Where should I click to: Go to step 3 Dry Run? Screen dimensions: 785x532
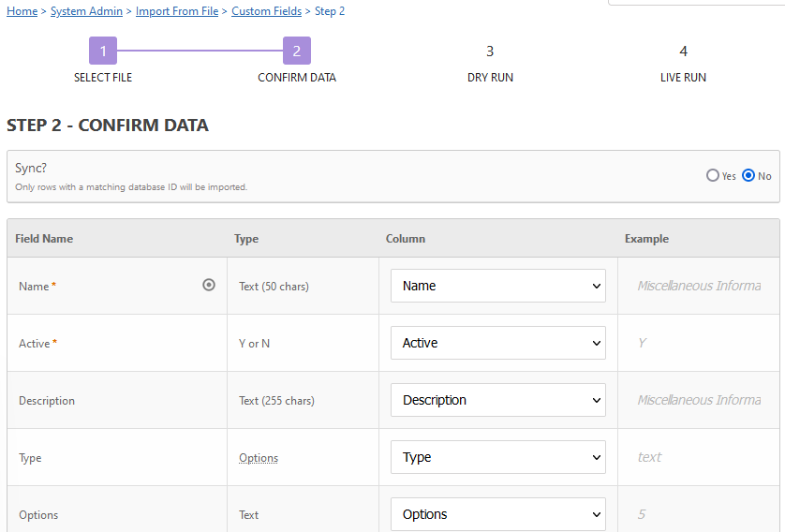(x=490, y=52)
